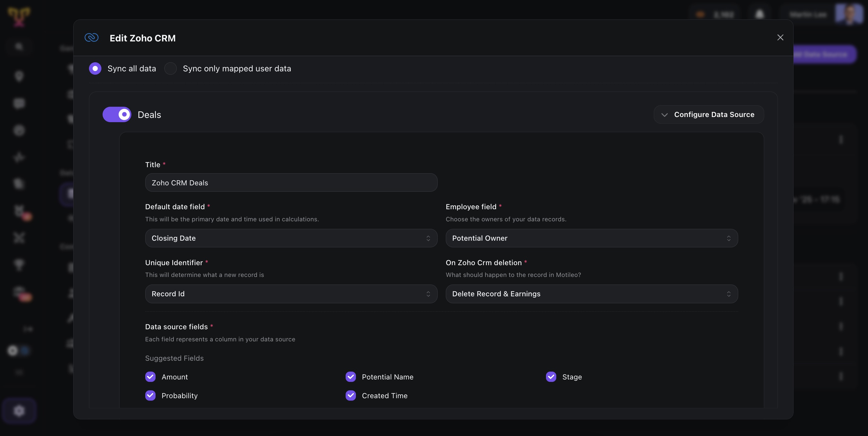Click the Zoho CRM logo icon
The image size is (868, 436).
pyautogui.click(x=91, y=37)
